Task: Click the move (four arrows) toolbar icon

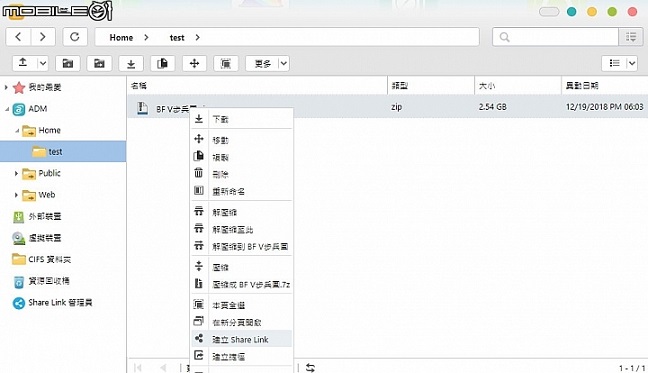Action: [x=194, y=64]
